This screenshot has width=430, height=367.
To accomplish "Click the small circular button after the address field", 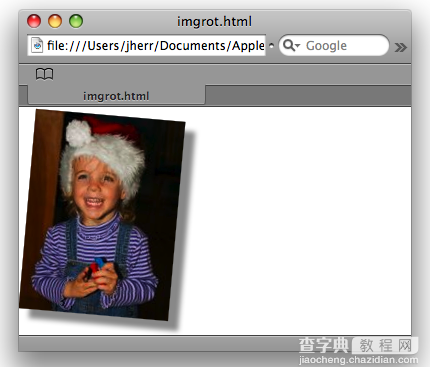I will coord(272,46).
